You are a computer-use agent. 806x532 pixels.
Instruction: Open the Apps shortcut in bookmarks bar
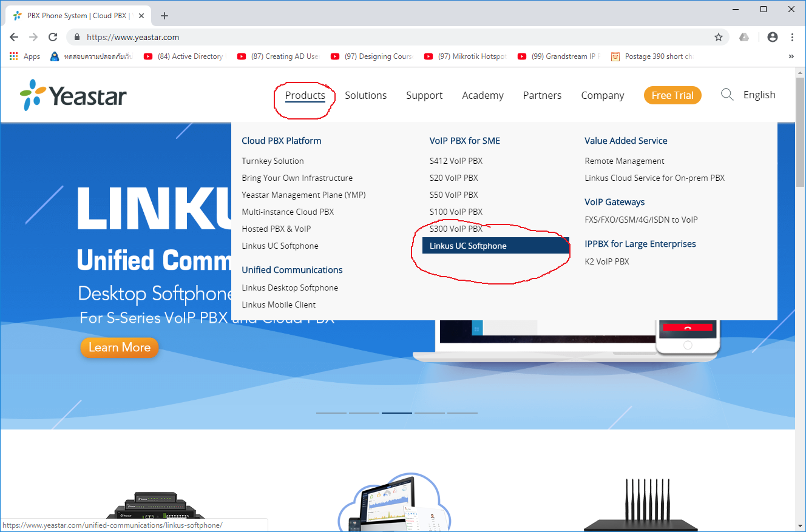25,56
